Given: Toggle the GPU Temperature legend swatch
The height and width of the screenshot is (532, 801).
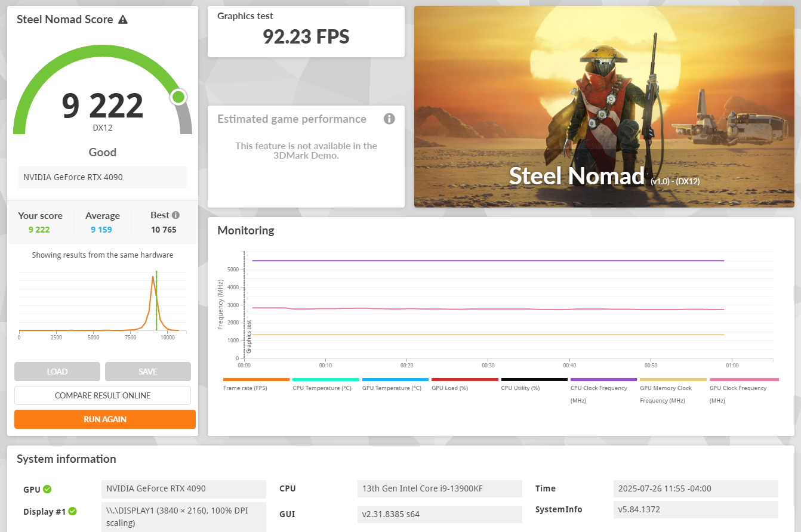Looking at the screenshot, I should point(395,379).
